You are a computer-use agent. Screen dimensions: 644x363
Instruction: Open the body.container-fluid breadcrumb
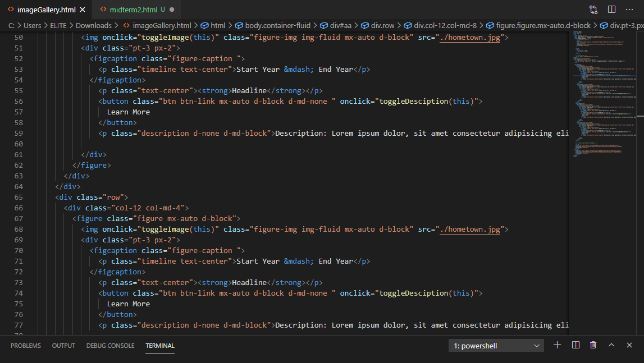(x=277, y=25)
